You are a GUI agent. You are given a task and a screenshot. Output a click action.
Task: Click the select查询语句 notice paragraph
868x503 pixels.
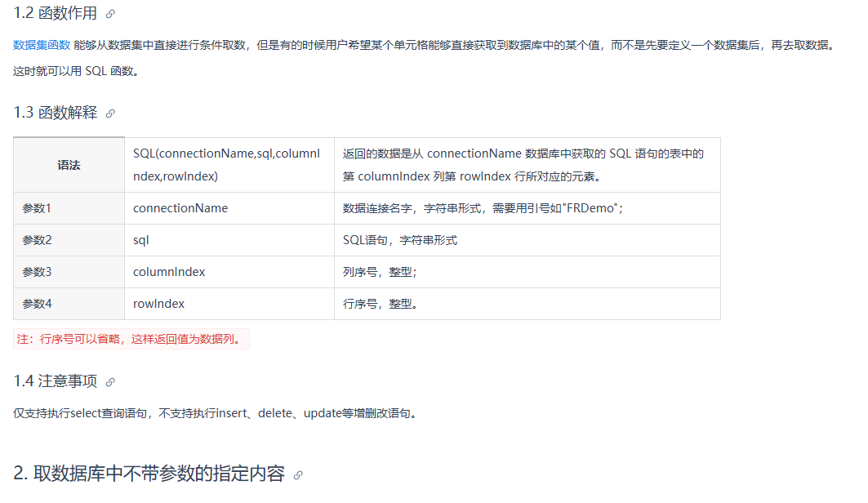(x=216, y=413)
